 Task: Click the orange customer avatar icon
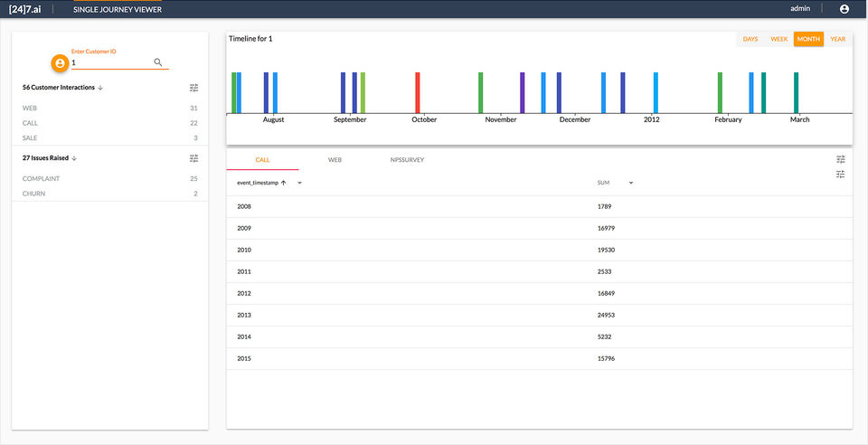[60, 63]
